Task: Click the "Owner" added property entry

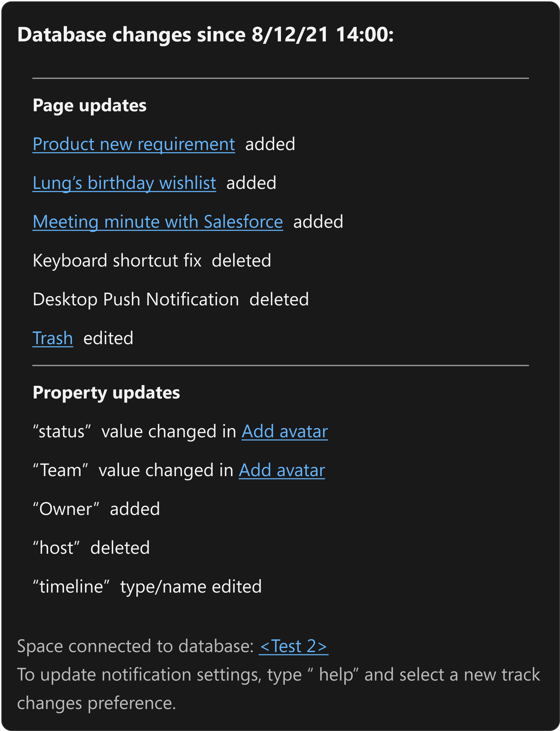Action: [96, 509]
